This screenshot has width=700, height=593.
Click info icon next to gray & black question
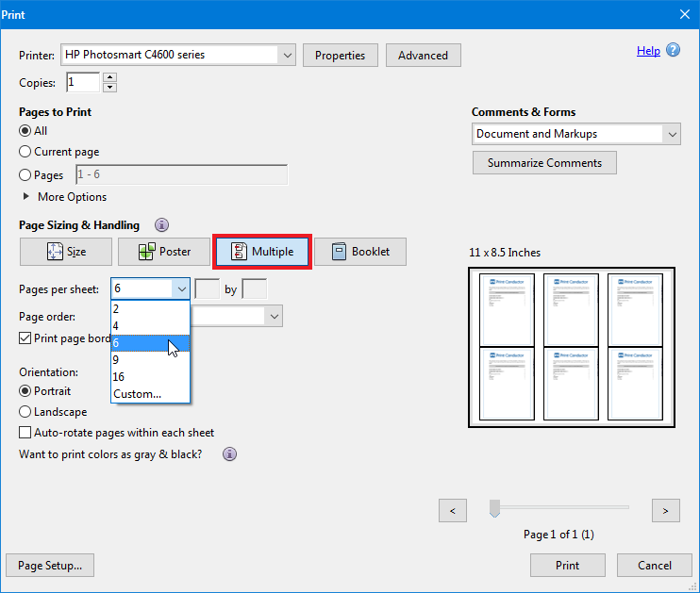(229, 453)
